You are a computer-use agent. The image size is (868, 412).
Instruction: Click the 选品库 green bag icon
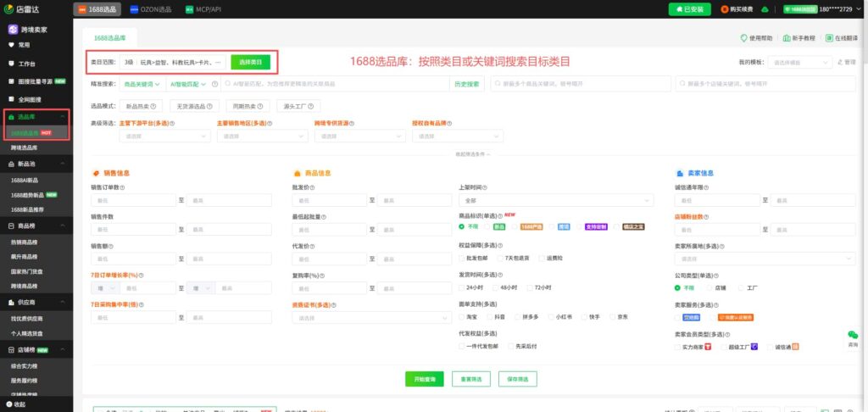click(x=12, y=117)
